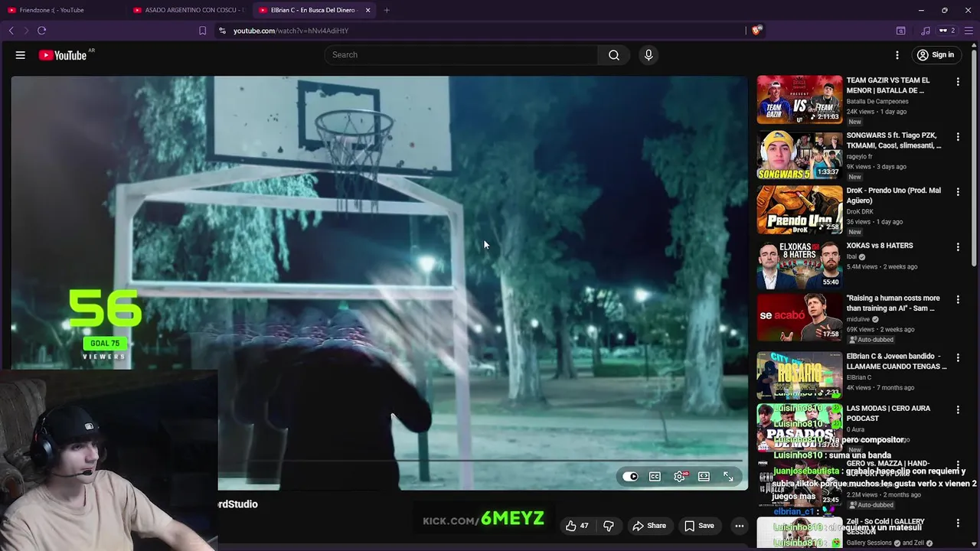
Task: Open the music note playlist icon
Action: [926, 31]
